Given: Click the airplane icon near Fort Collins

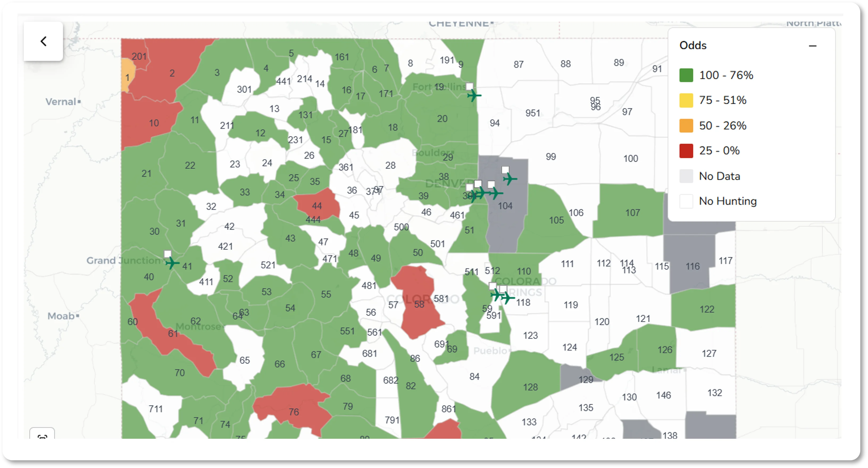Looking at the screenshot, I should pyautogui.click(x=474, y=96).
